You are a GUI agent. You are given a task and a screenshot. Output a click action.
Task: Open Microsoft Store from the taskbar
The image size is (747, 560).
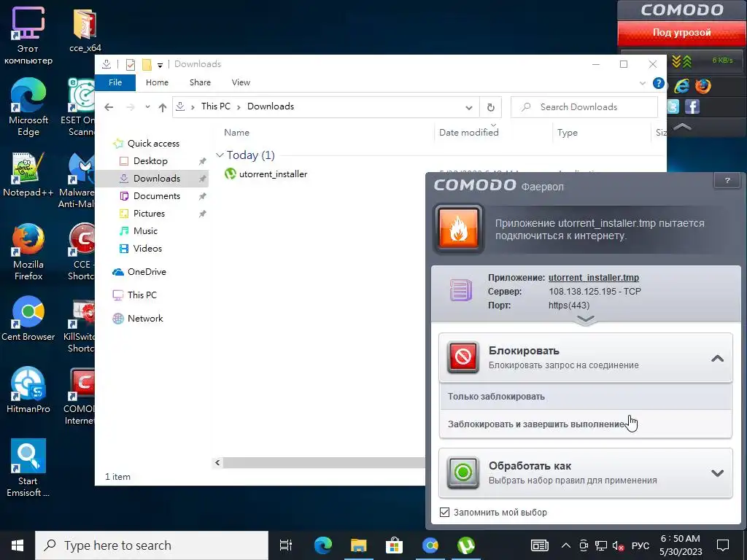click(394, 545)
